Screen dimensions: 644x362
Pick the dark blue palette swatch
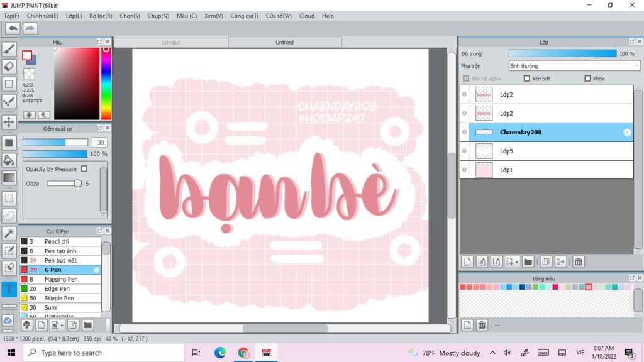pos(522,287)
